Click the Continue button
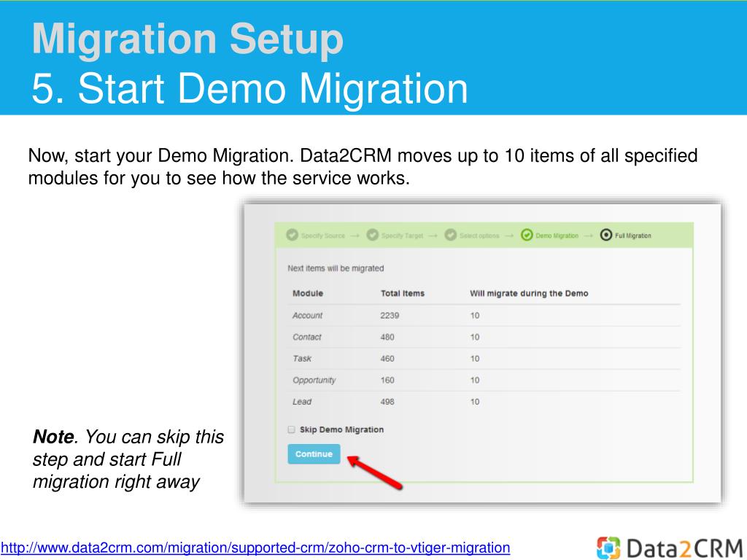This screenshot has height=560, width=747. (x=314, y=454)
